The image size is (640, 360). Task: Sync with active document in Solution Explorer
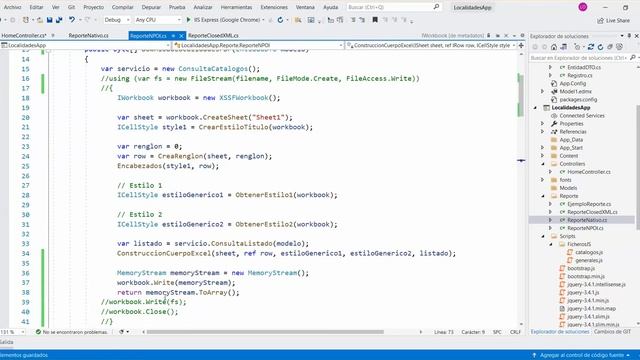tap(591, 47)
